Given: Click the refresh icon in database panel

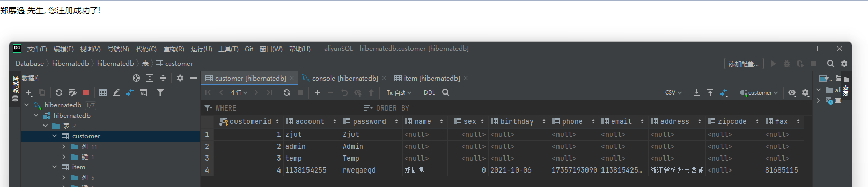Looking at the screenshot, I should coord(58,92).
